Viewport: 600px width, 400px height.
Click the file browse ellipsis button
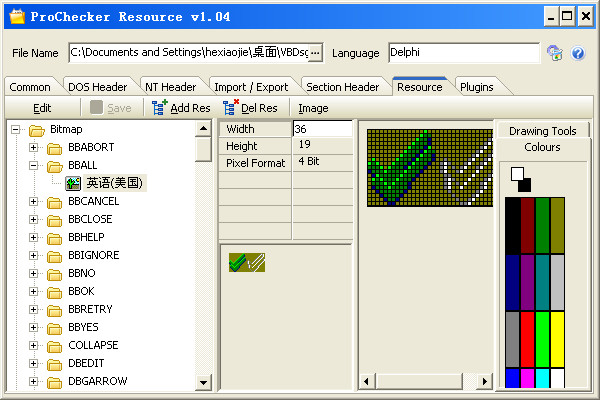pos(315,52)
